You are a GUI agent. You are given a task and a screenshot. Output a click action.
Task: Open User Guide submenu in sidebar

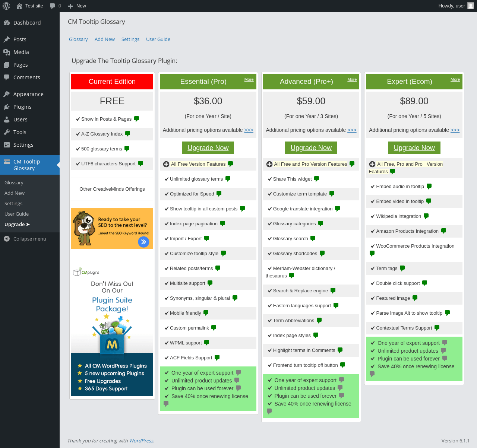pyautogui.click(x=16, y=214)
